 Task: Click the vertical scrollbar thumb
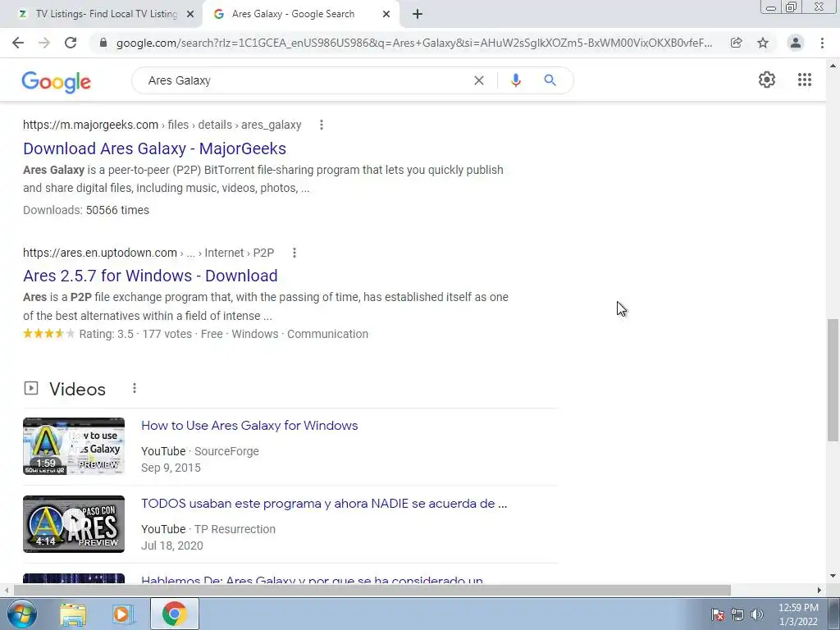(x=832, y=380)
